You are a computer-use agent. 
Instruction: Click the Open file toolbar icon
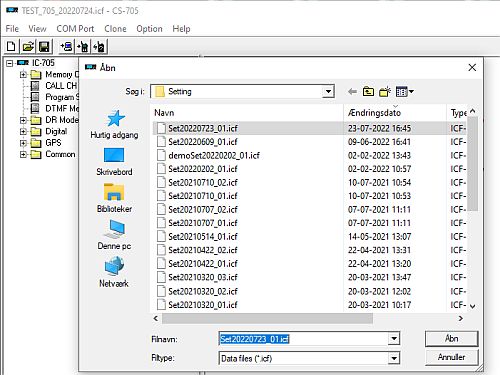click(x=28, y=46)
